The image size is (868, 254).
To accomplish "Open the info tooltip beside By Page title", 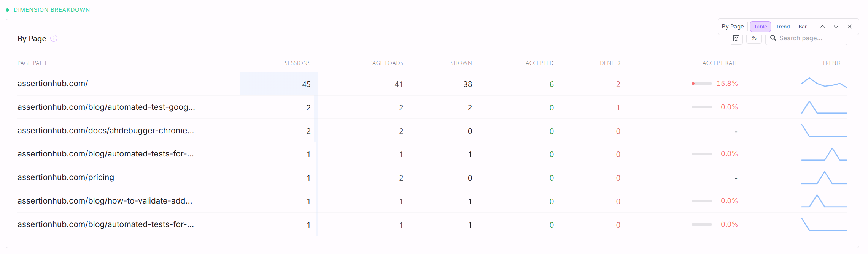I will pos(54,38).
